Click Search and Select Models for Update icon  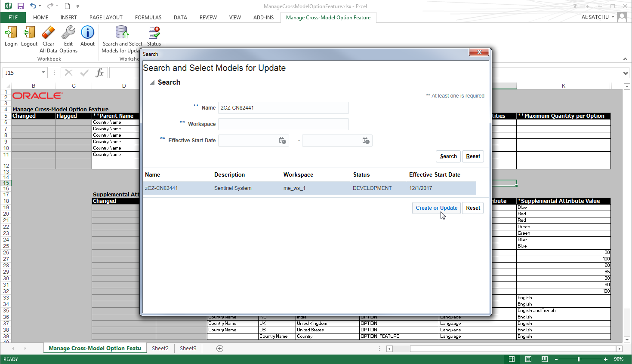coord(122,33)
